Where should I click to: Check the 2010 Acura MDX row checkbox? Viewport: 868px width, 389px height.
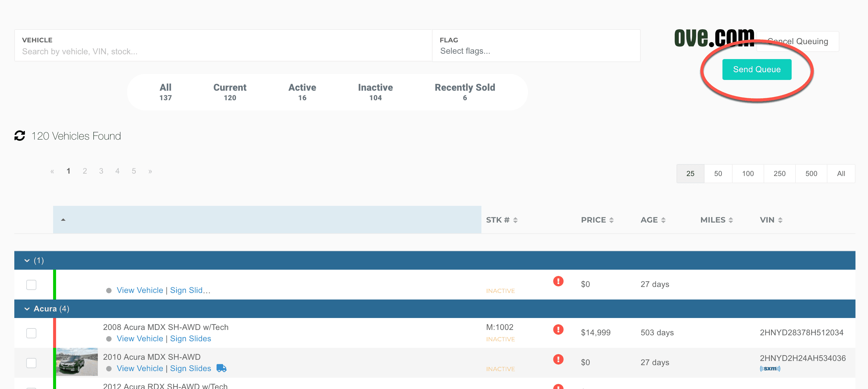(31, 363)
